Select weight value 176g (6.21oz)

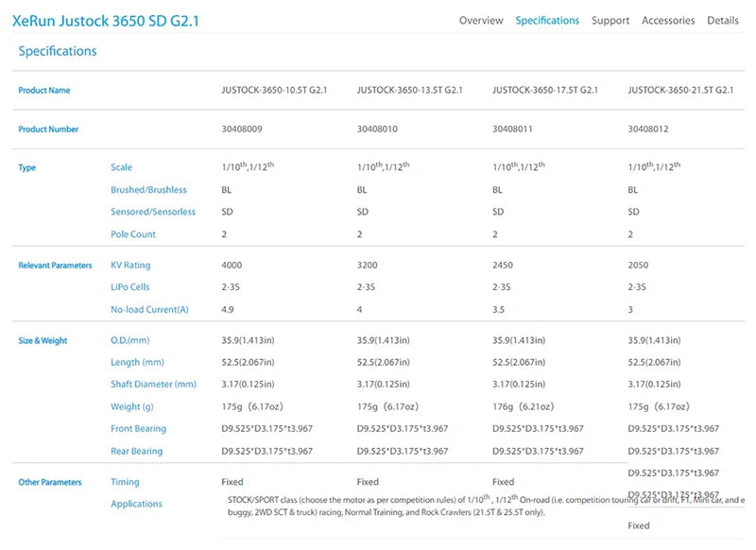click(524, 406)
